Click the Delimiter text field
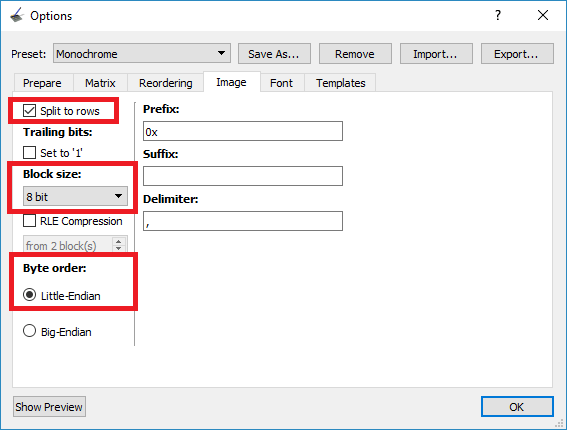Screen dimensions: 567x430 click(x=243, y=221)
